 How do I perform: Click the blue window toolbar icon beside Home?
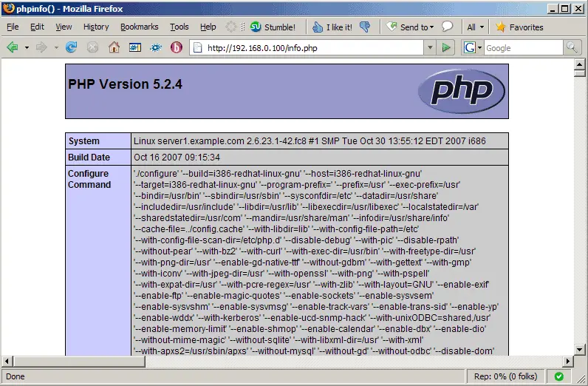(x=135, y=47)
